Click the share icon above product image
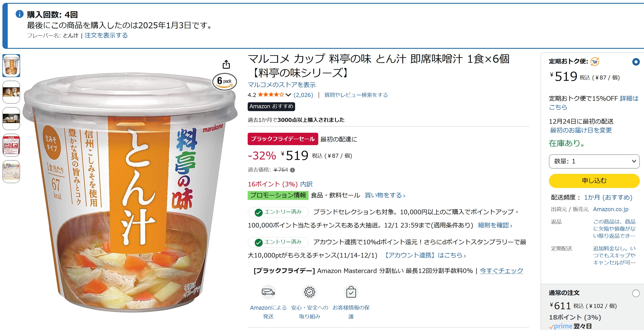 [x=226, y=64]
